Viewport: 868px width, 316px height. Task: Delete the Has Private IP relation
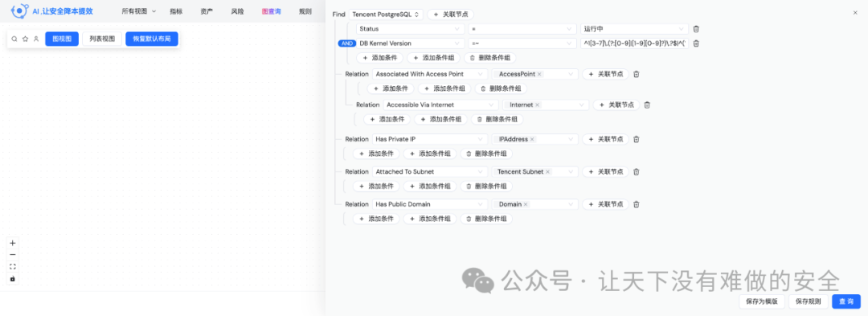point(637,139)
